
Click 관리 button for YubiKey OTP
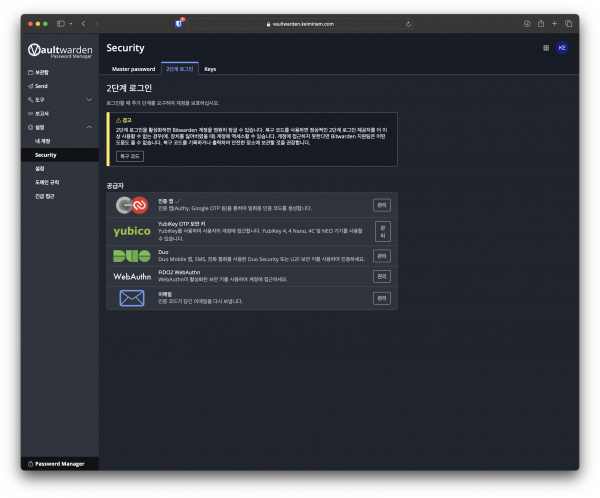pos(382,231)
